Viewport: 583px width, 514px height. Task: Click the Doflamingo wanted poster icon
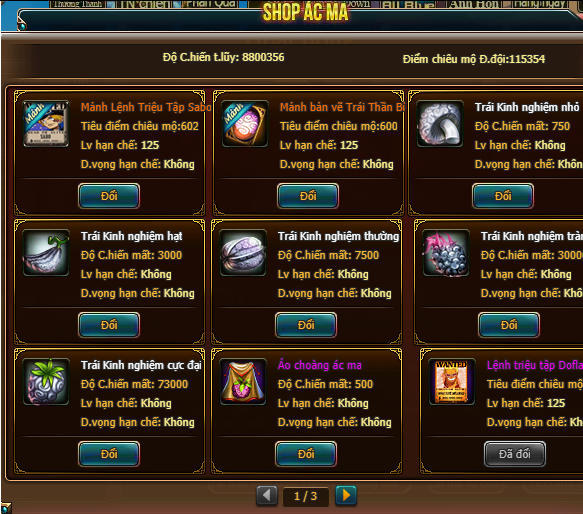(452, 382)
